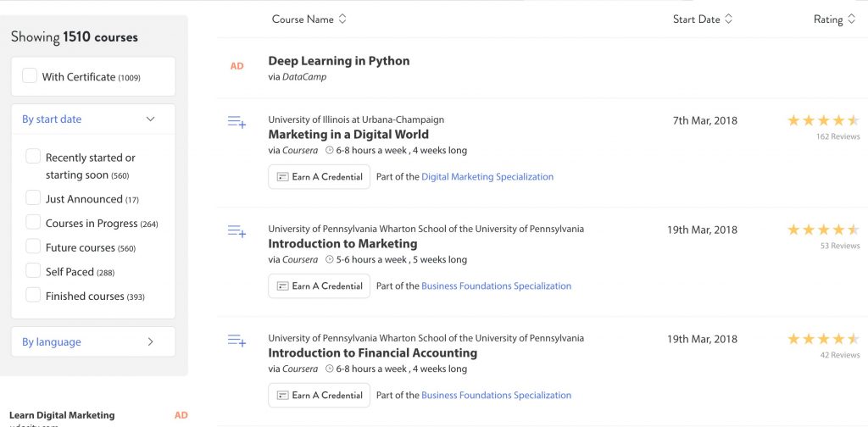Collapse the By start date filter section
This screenshot has height=427, width=868.
pyautogui.click(x=93, y=119)
